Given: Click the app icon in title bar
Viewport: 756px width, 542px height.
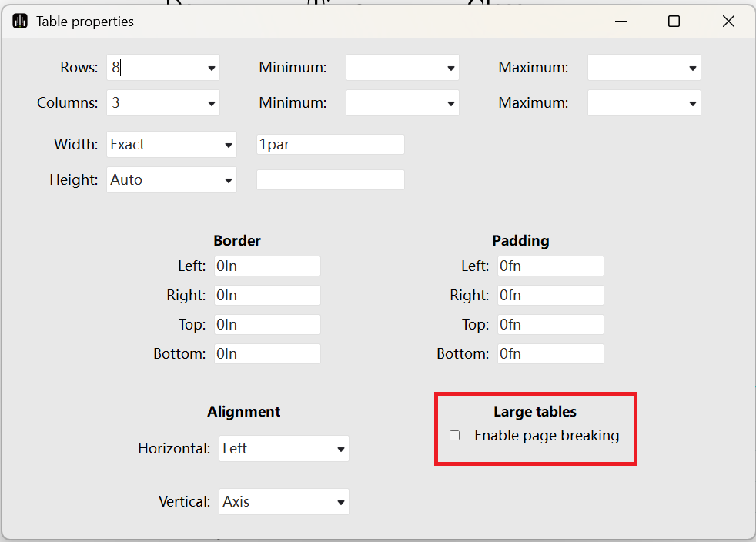Looking at the screenshot, I should click(x=20, y=22).
